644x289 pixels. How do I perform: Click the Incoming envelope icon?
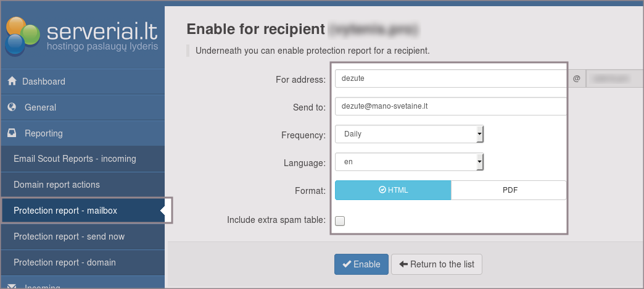tap(12, 287)
